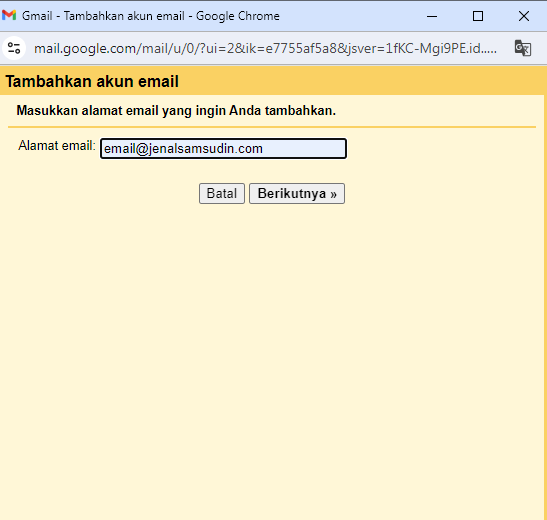Click the yellow border strip at the window's right edge
547x520 pixels.
click(545, 307)
